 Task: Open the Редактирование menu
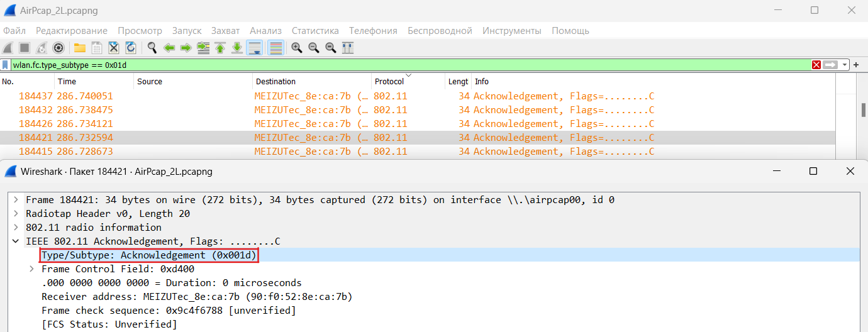point(72,31)
